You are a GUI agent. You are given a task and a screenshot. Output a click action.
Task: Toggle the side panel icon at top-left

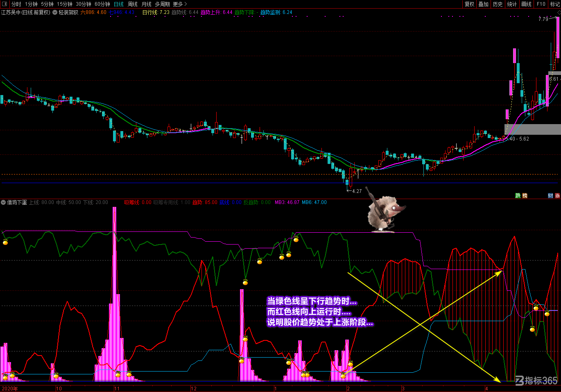point(4,4)
